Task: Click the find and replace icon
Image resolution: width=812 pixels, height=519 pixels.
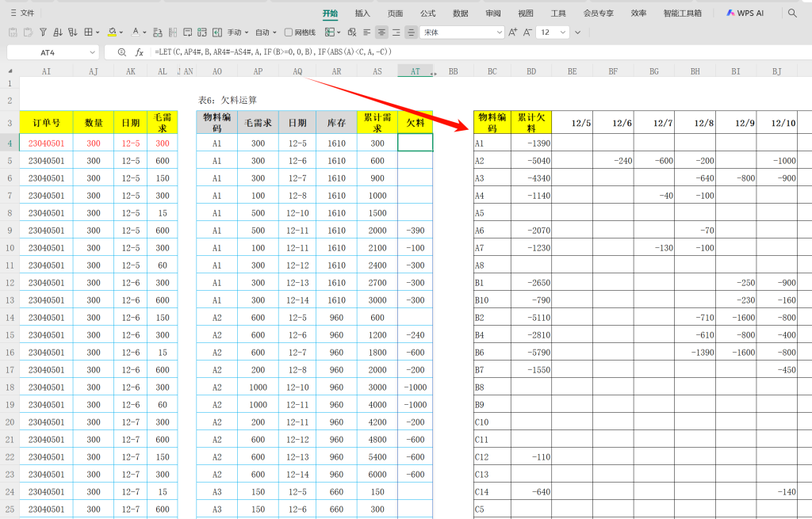Action: pos(158,32)
